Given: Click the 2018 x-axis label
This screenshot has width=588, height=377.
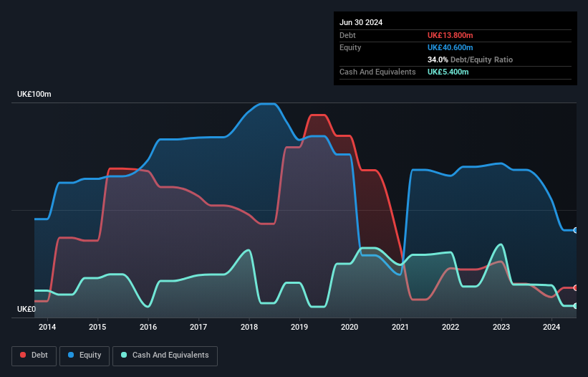Looking at the screenshot, I should click(249, 327).
